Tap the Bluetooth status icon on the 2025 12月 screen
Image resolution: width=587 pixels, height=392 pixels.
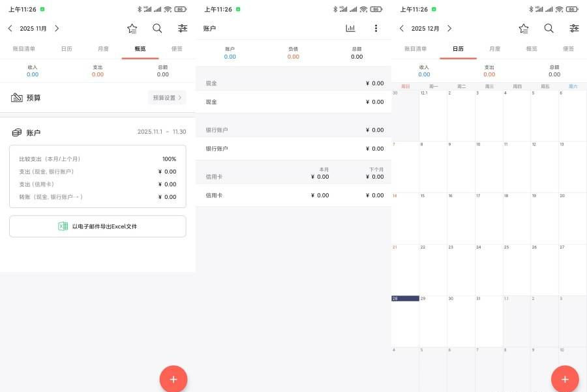coord(531,9)
